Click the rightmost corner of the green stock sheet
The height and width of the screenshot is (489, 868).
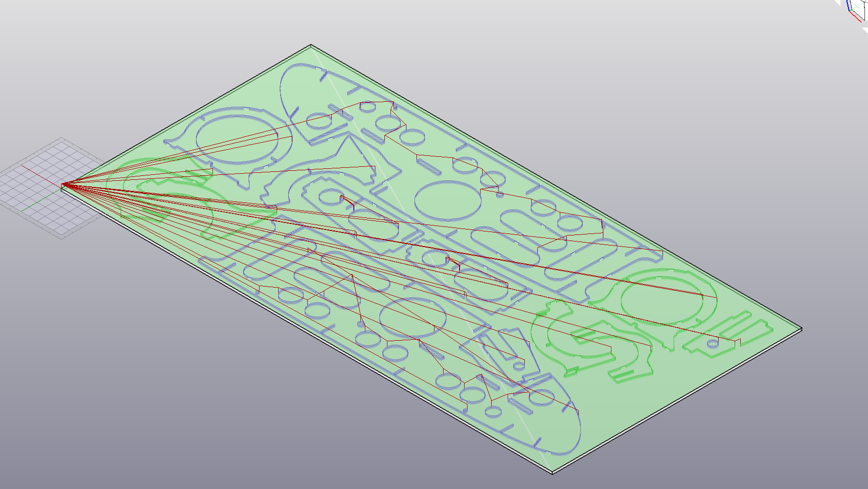801,329
